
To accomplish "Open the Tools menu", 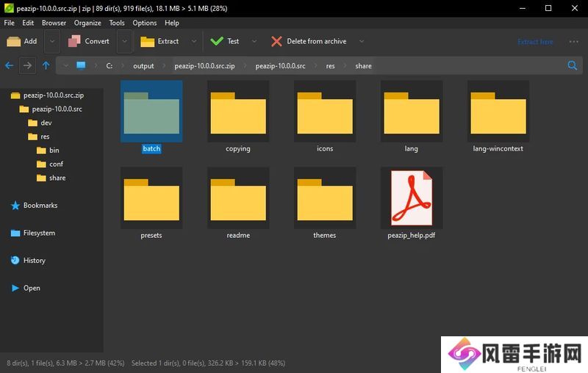I will click(117, 23).
